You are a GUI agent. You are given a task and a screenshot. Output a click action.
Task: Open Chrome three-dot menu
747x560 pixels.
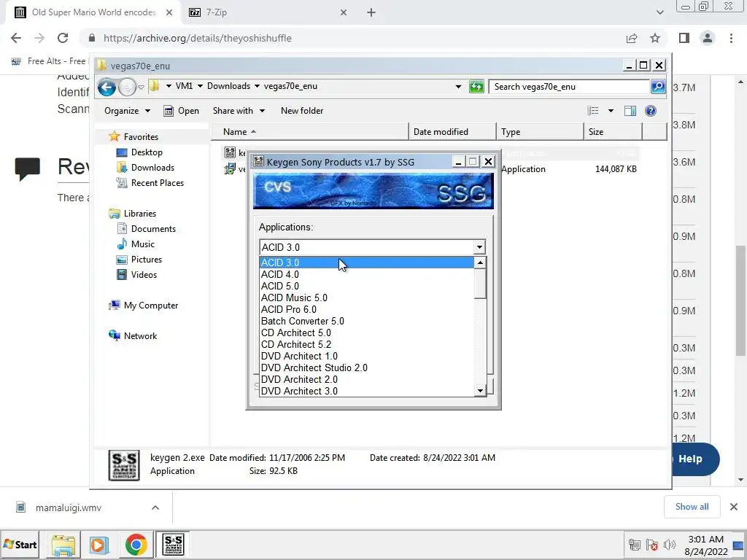[x=731, y=38]
